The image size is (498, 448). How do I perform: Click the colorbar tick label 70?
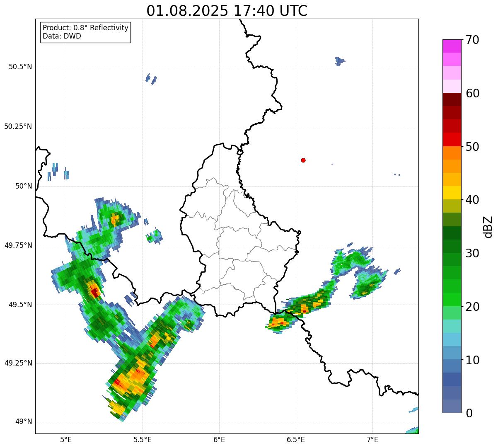pos(473,40)
